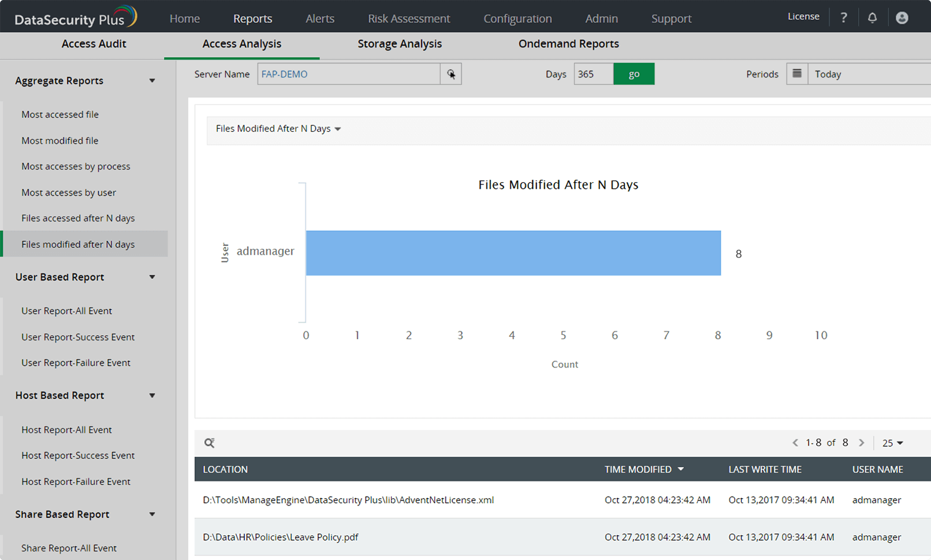This screenshot has width=931, height=560.
Task: Sort by the USER NAME column header
Action: click(x=877, y=469)
